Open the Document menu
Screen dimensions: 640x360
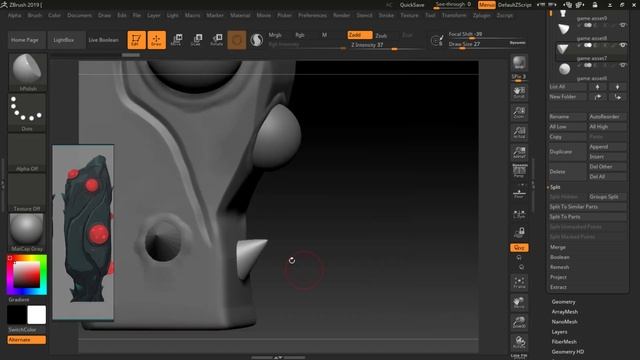point(80,15)
